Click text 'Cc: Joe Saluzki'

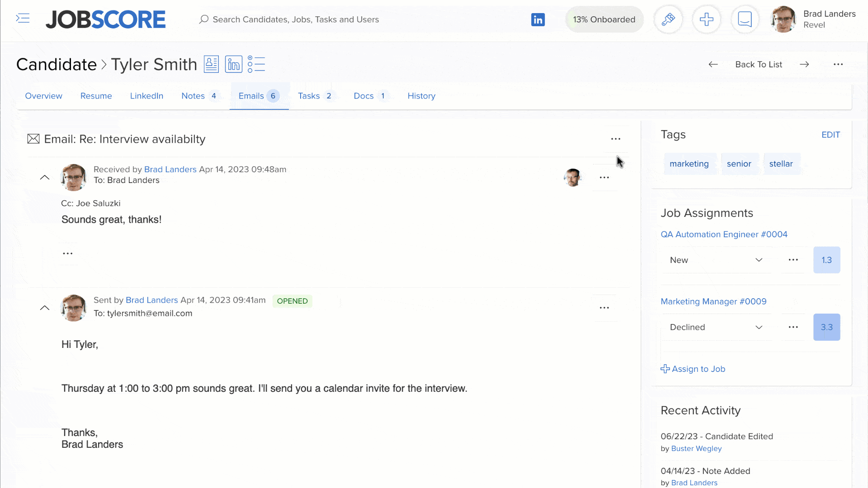[91, 203]
